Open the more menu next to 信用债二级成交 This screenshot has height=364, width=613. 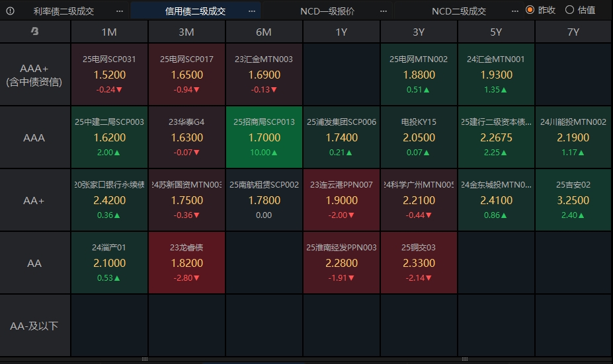click(x=252, y=11)
